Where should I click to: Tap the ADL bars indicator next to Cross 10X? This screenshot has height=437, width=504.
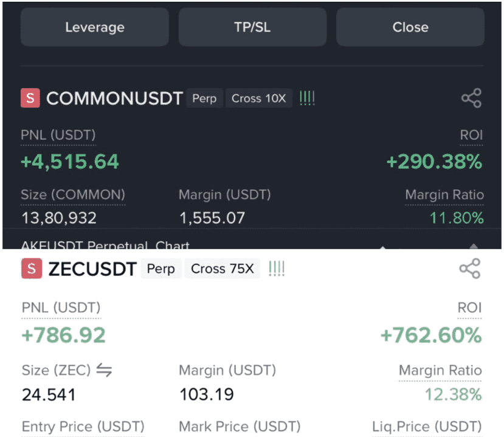[x=307, y=98]
